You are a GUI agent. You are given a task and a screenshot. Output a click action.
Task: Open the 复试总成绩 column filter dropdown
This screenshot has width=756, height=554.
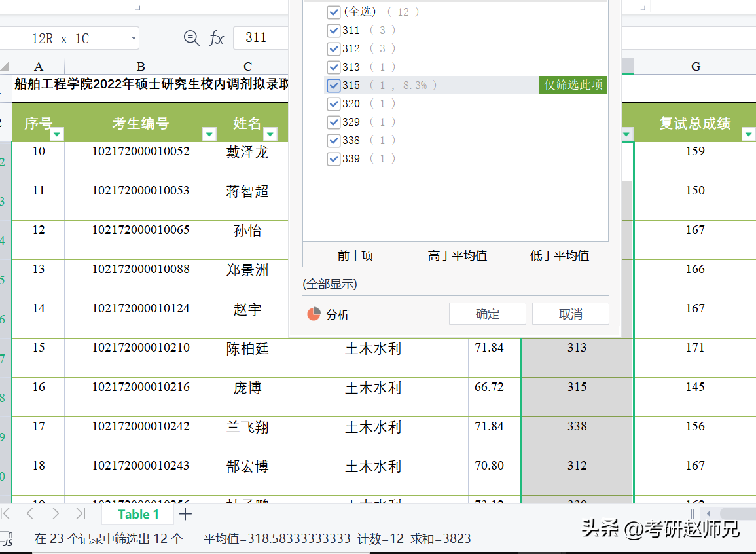(748, 134)
